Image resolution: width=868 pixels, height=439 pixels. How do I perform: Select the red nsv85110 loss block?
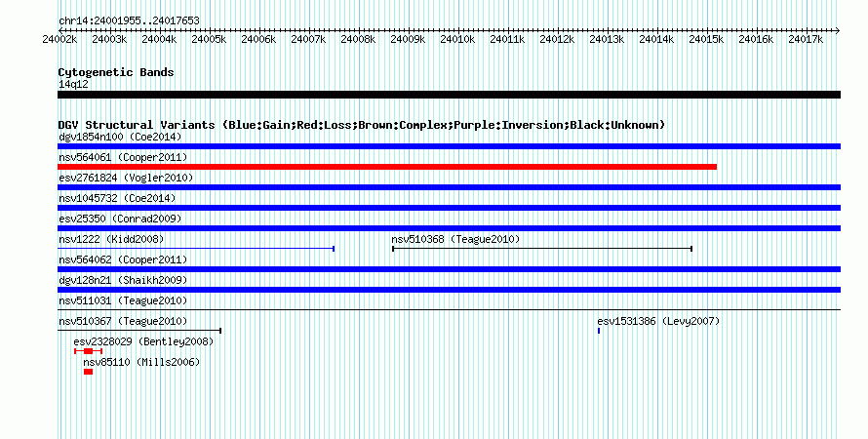[x=89, y=372]
